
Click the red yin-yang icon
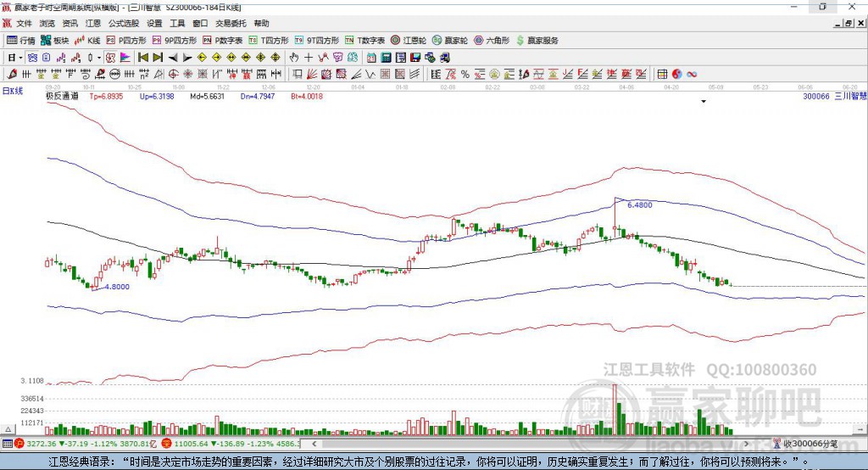click(677, 75)
